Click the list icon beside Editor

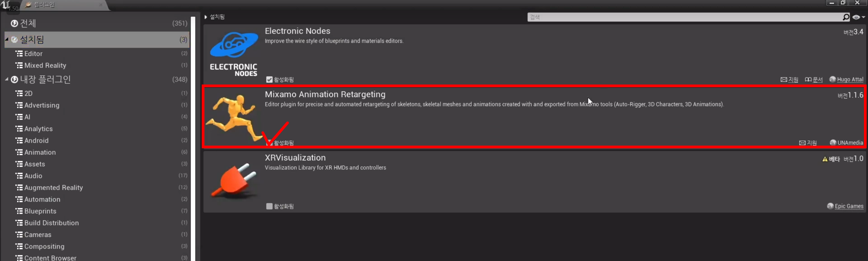(19, 54)
